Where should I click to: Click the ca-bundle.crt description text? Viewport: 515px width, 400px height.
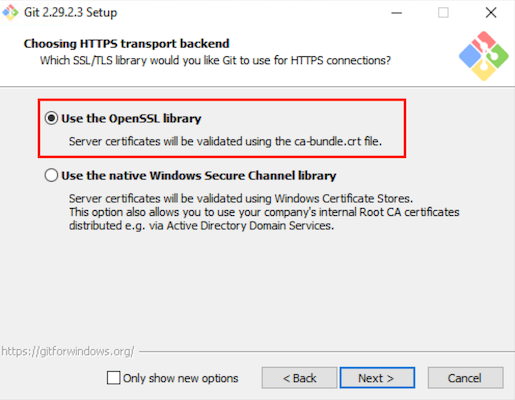point(225,141)
